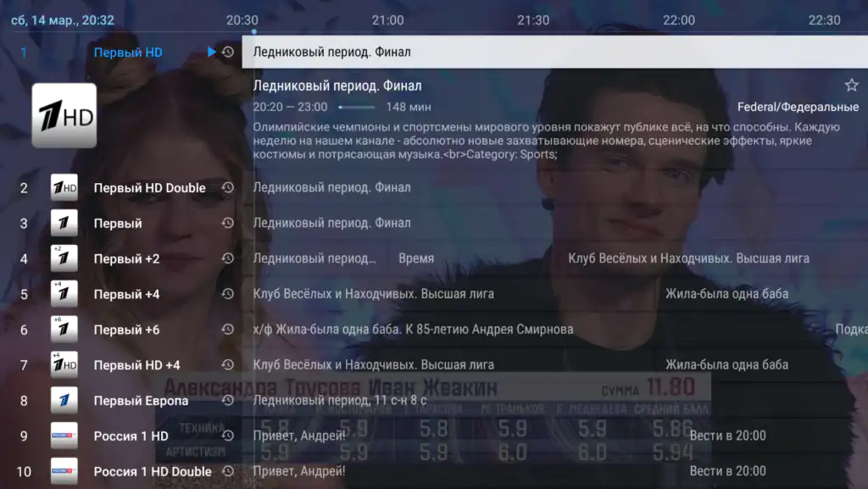The height and width of the screenshot is (489, 868).
Task: Select Вести в 20:00 on Россия 1 HD Double
Action: click(728, 471)
